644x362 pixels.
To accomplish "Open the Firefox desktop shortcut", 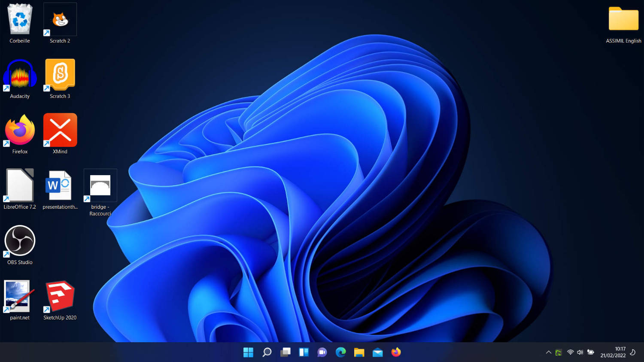I will click(19, 130).
